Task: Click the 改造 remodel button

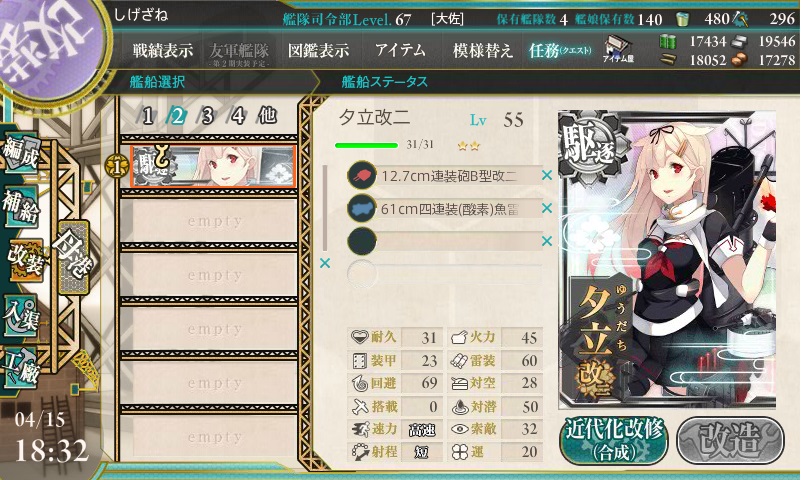Action: (729, 440)
